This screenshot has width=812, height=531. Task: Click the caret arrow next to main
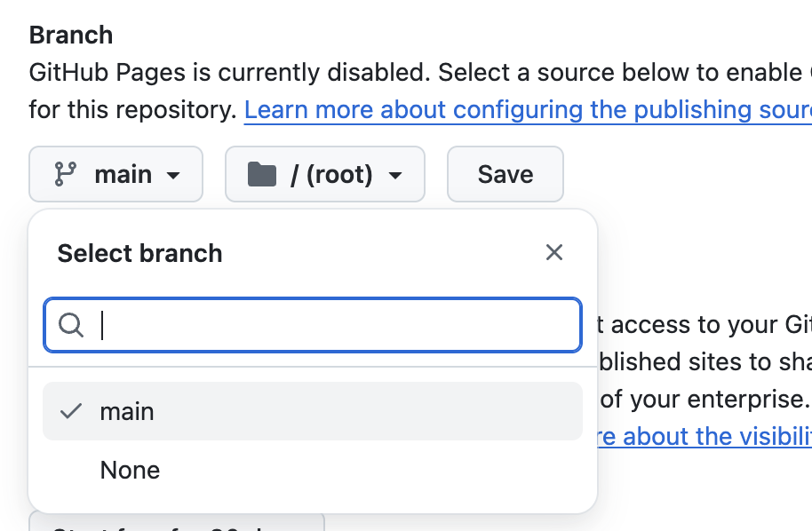tap(173, 175)
